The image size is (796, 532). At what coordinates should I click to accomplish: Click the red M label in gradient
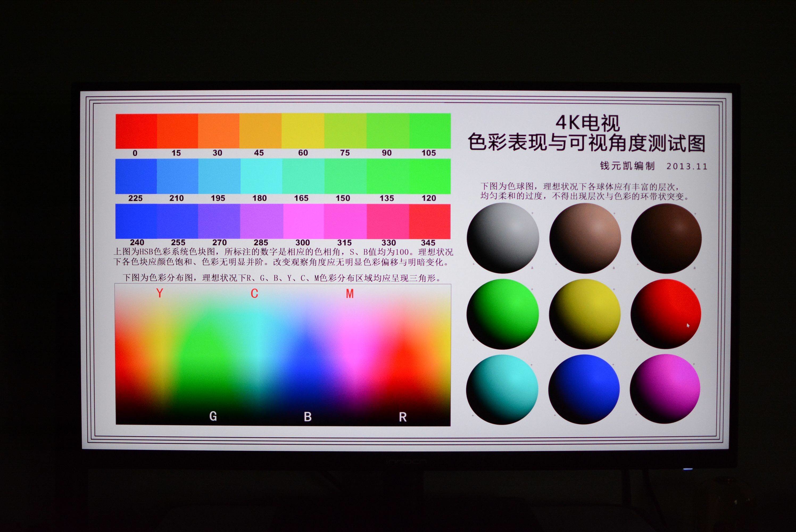[350, 294]
